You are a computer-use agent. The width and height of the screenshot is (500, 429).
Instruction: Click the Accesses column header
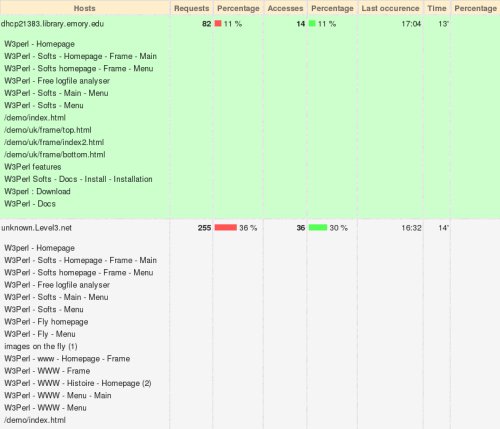point(285,9)
